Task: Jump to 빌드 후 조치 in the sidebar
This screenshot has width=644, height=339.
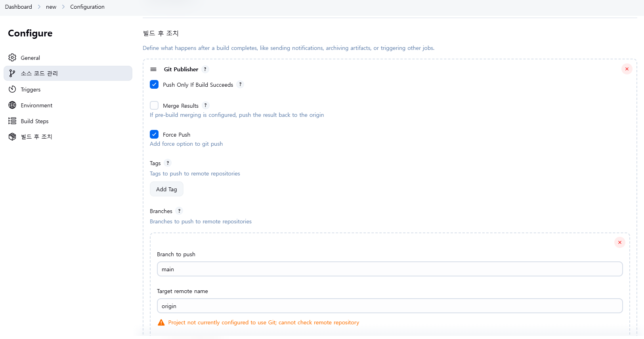Action: 68,137
